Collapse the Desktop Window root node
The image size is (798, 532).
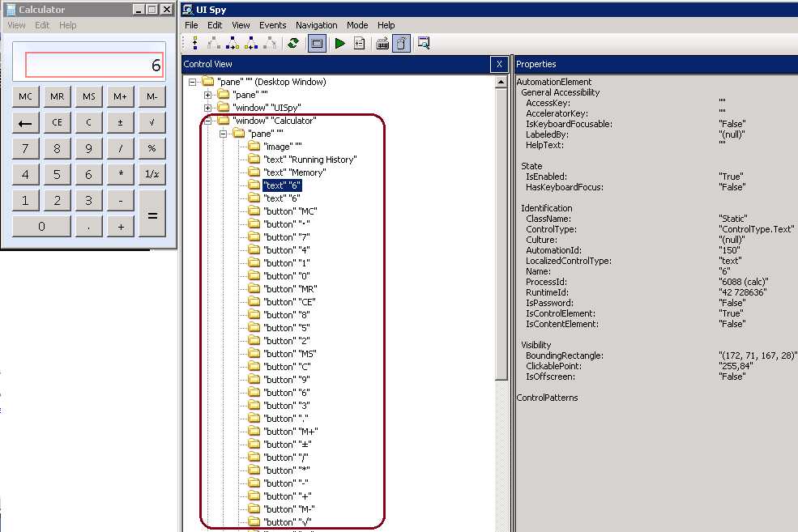pyautogui.click(x=192, y=82)
